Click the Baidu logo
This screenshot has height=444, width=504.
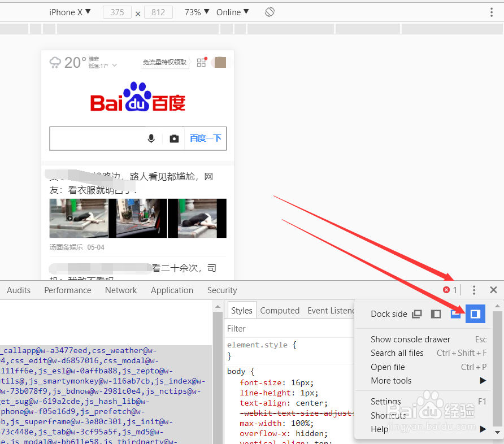(137, 97)
